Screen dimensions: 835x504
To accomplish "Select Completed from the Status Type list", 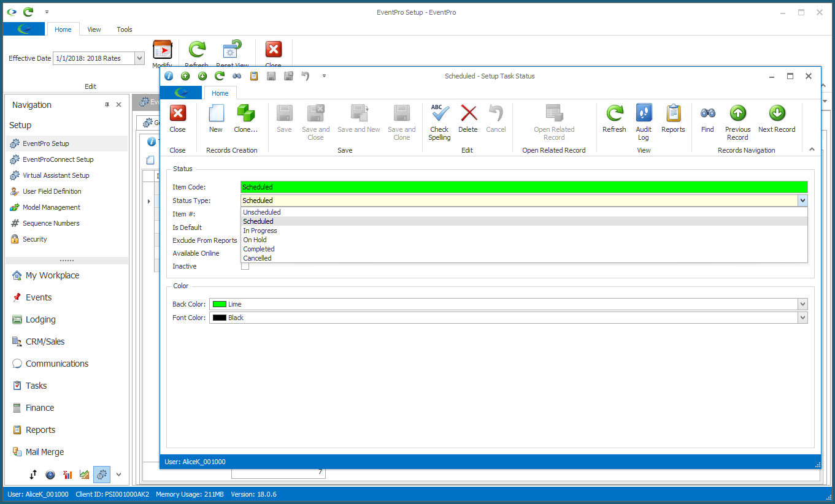I will (524, 249).
